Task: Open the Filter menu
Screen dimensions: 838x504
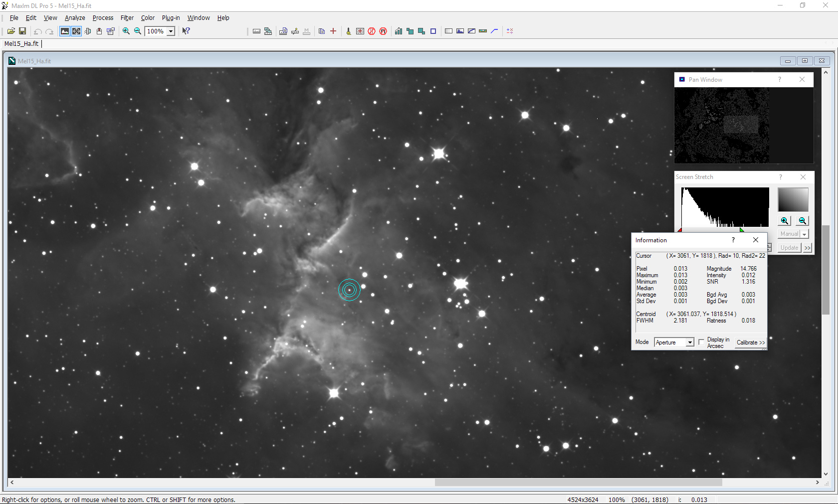Action: point(127,18)
